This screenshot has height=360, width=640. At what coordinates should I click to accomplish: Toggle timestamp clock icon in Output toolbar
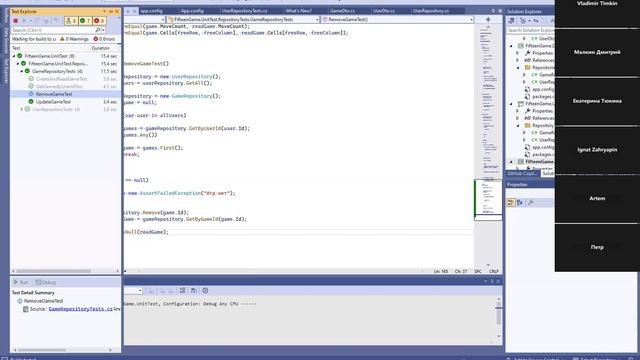[205, 291]
